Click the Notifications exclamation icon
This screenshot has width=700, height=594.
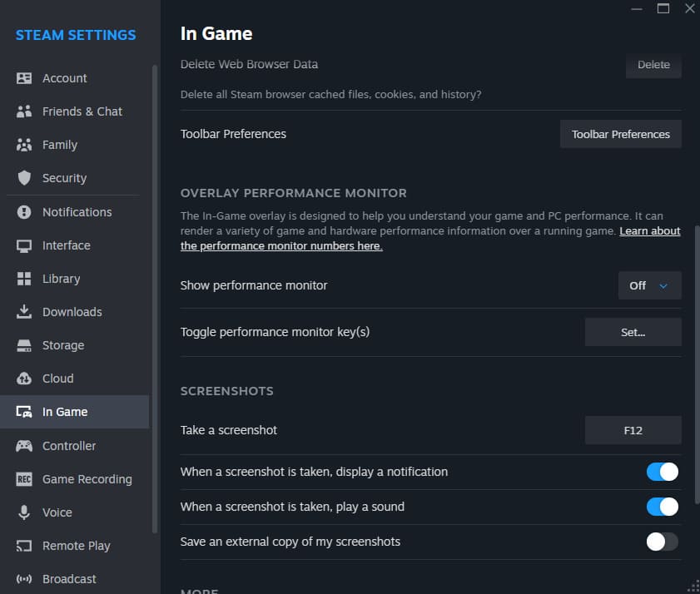pyautogui.click(x=24, y=212)
